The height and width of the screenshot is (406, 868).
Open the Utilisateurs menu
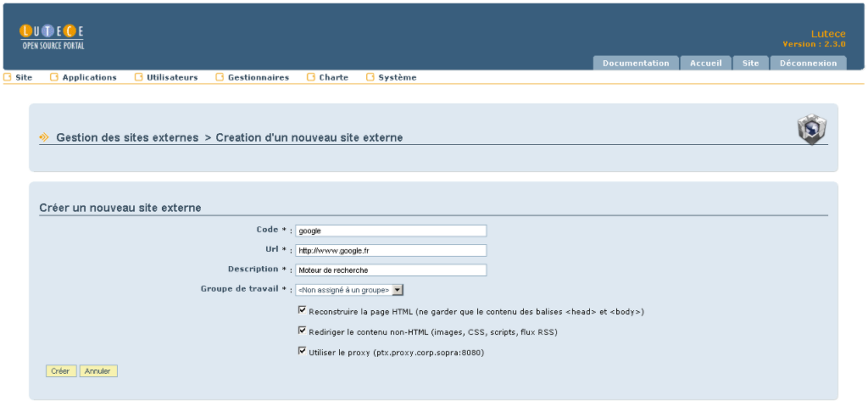172,77
